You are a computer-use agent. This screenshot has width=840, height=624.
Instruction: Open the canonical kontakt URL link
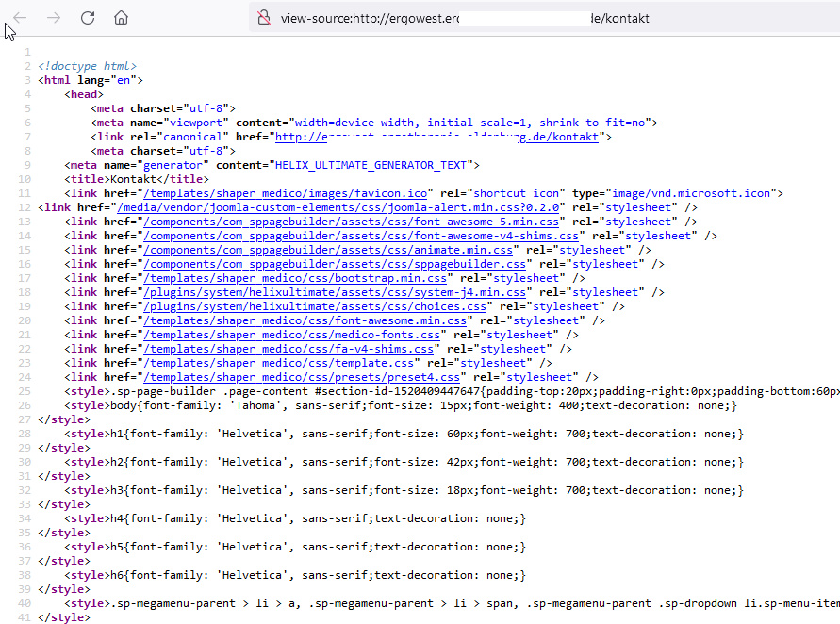pos(436,137)
